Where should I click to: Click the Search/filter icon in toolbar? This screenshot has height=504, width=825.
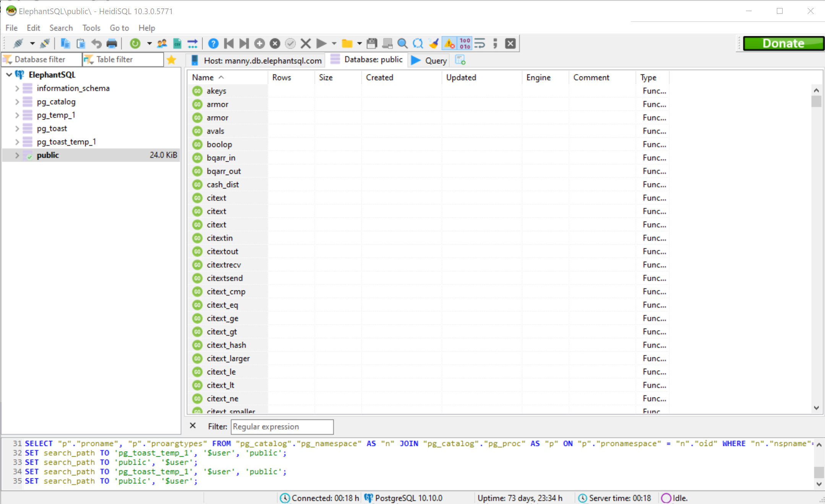point(402,44)
